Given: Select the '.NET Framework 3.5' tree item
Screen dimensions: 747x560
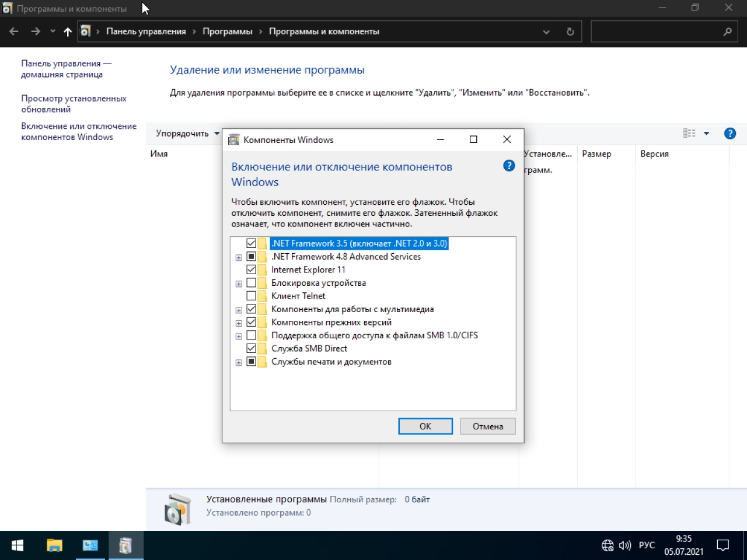Looking at the screenshot, I should point(359,243).
